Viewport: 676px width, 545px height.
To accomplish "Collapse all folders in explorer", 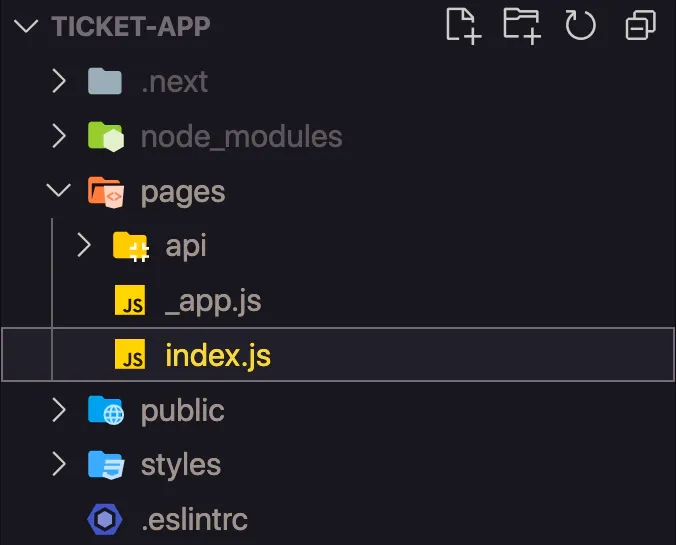I will (x=641, y=25).
